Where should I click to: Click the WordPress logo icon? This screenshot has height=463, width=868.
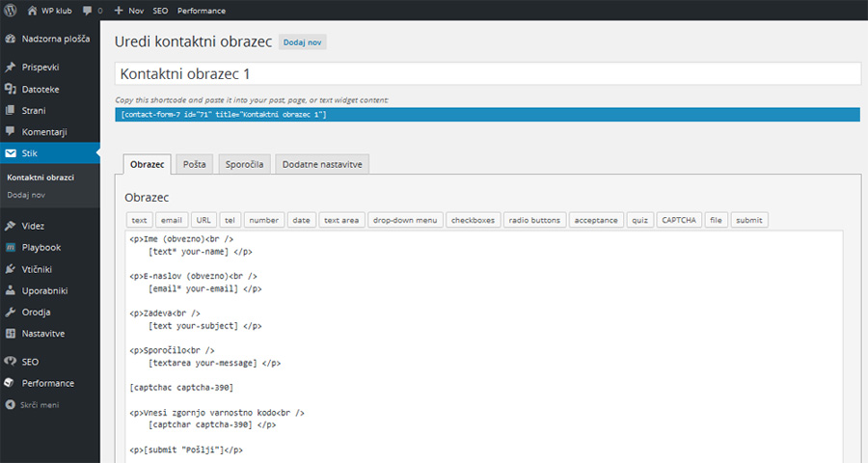pos(10,11)
